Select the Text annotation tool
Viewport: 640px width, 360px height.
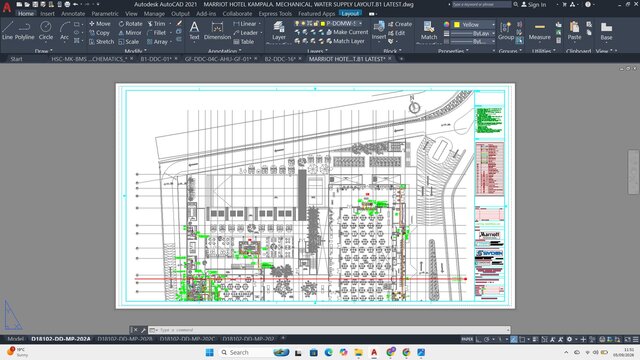click(194, 31)
